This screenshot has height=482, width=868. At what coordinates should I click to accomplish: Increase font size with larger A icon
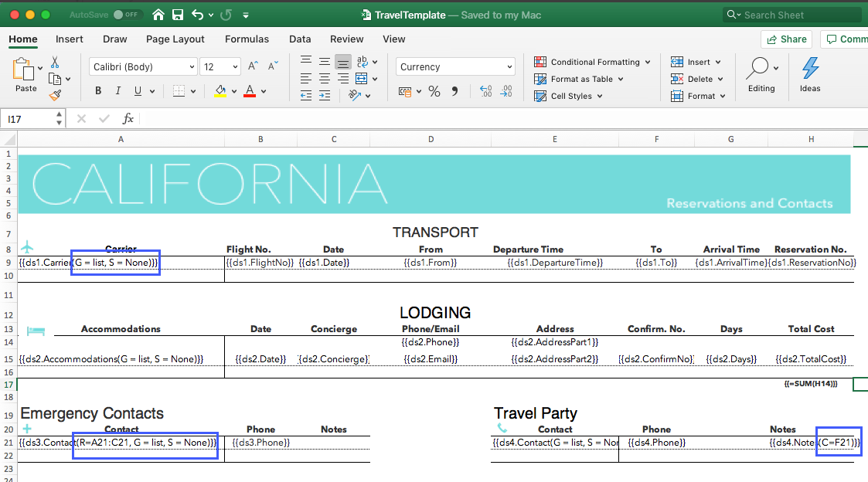[253, 66]
